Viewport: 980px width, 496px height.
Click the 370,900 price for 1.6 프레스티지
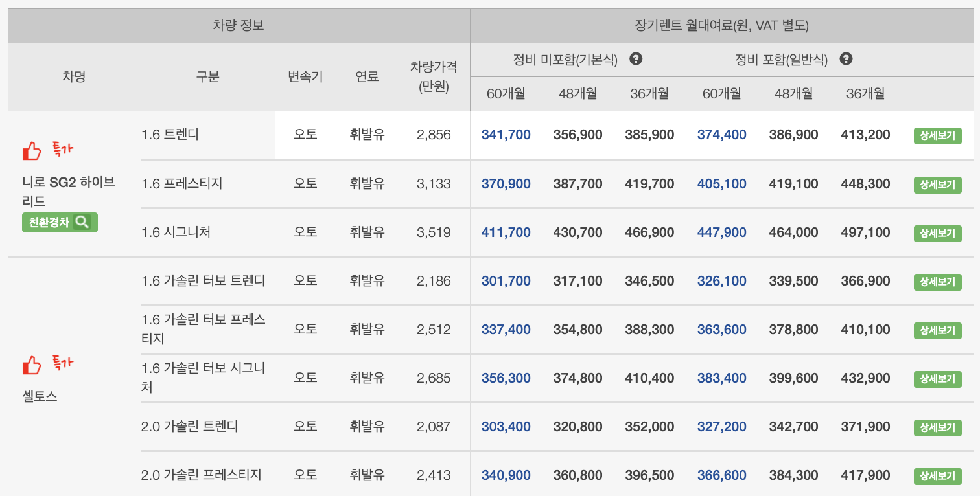[506, 184]
